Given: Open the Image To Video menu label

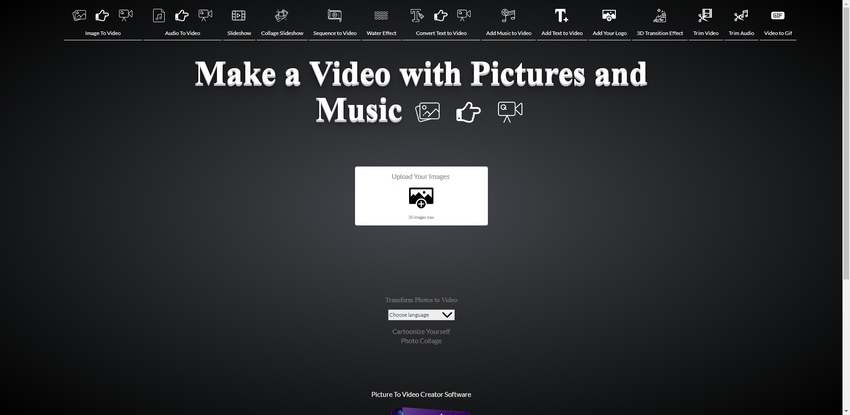Looking at the screenshot, I should tap(102, 33).
